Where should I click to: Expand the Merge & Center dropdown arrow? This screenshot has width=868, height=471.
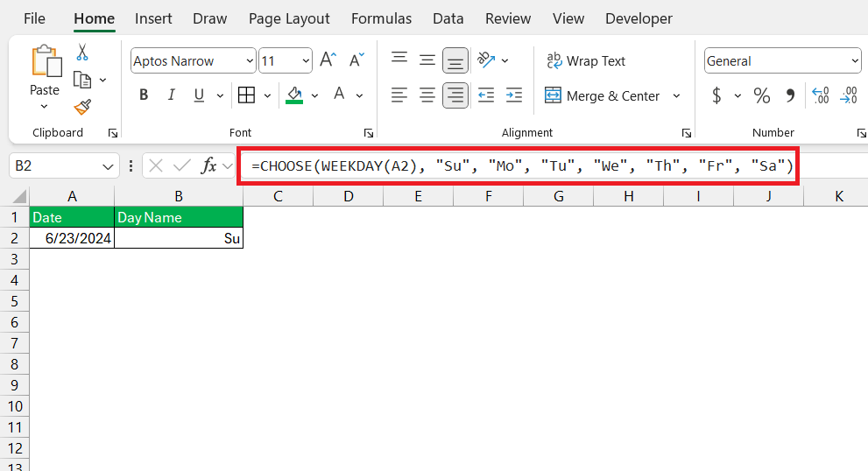click(676, 95)
